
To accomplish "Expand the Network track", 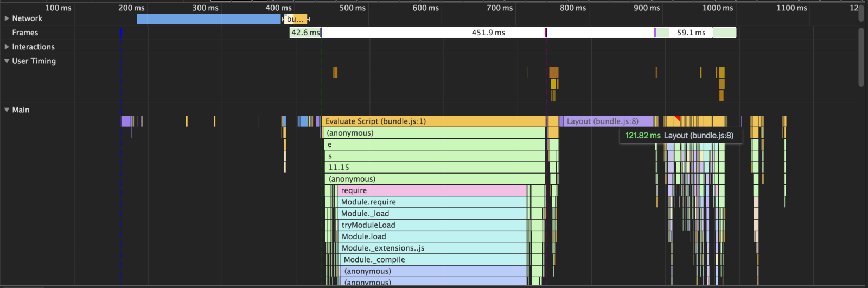I will (x=7, y=18).
